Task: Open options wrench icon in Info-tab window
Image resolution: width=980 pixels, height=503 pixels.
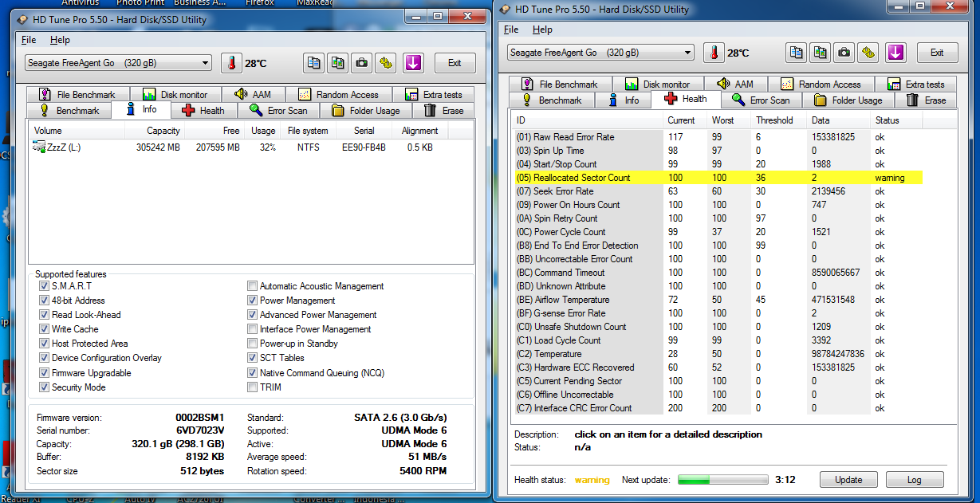Action: pyautogui.click(x=387, y=63)
